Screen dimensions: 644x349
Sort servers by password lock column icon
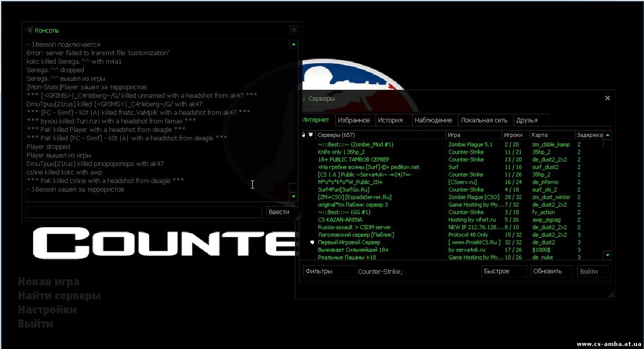303,135
